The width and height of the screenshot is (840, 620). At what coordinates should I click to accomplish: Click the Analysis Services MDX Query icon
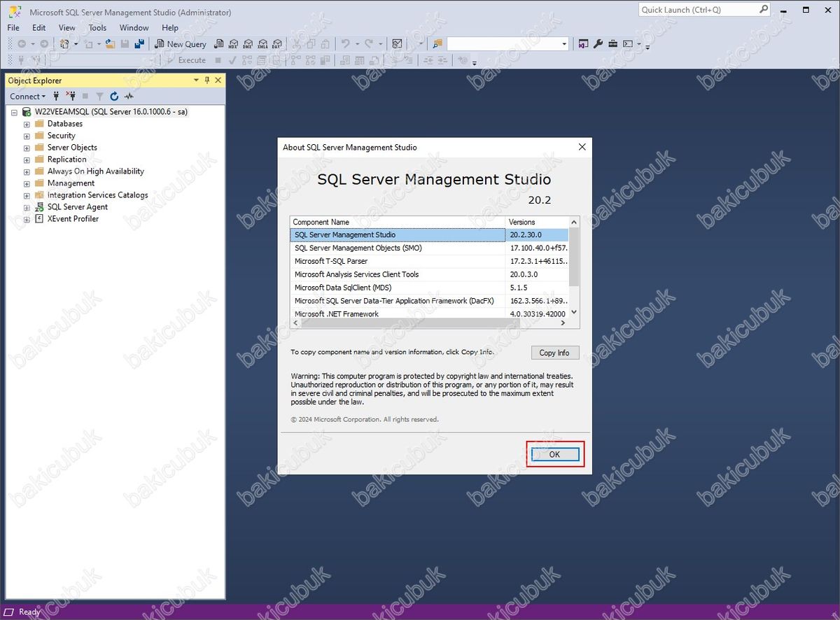pos(233,44)
